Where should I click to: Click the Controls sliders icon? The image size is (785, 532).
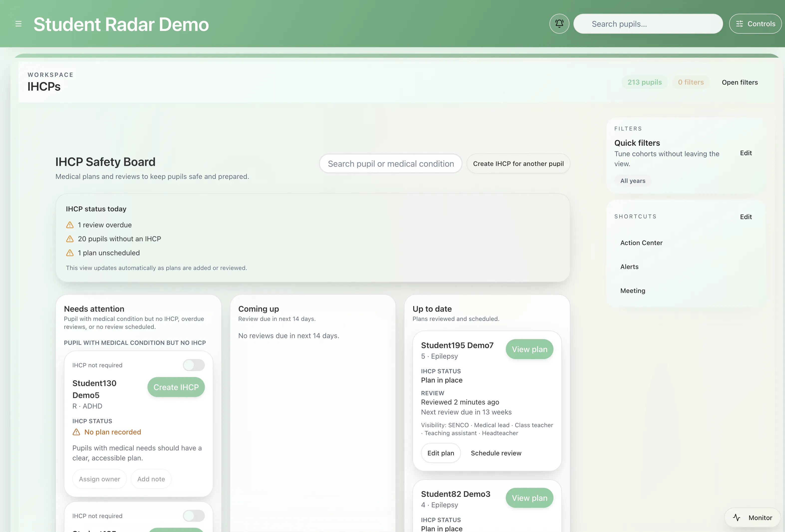739,24
